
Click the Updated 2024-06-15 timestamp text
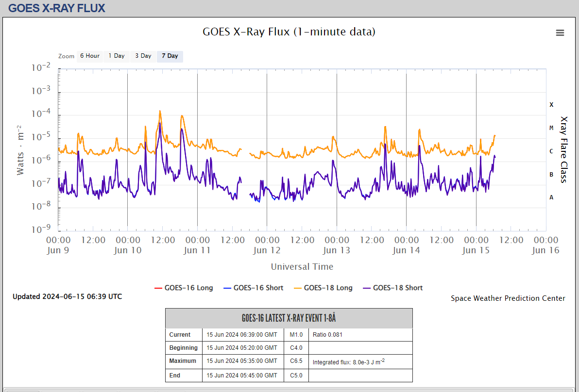(67, 296)
